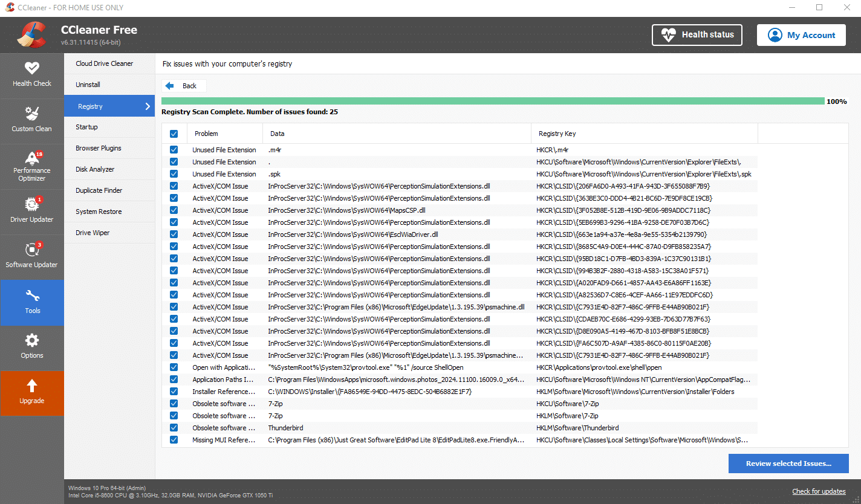861x504 pixels.
Task: Click the blue Back arrow icon
Action: tap(170, 86)
